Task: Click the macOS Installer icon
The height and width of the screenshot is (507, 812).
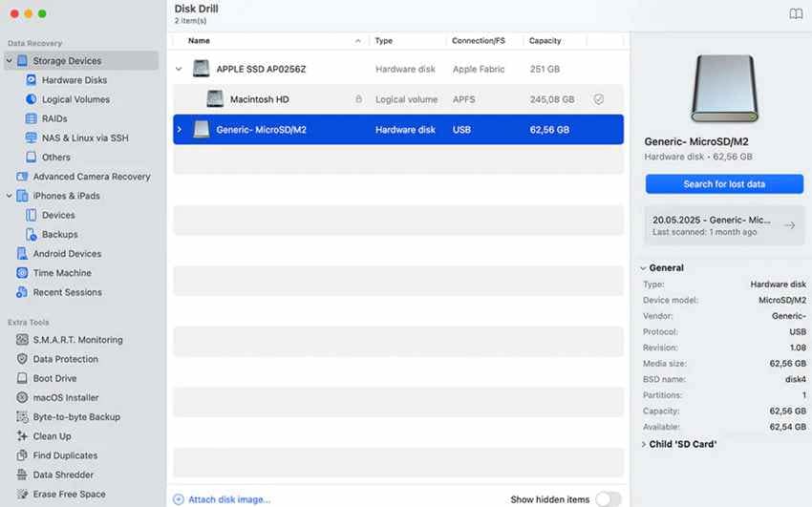Action: (22, 397)
